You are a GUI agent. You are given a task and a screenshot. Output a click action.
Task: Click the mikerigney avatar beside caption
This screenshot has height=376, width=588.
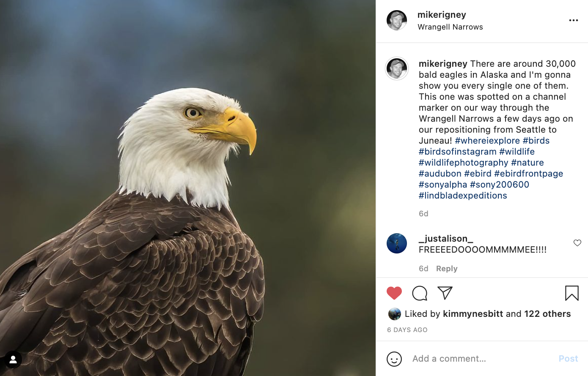pyautogui.click(x=397, y=68)
